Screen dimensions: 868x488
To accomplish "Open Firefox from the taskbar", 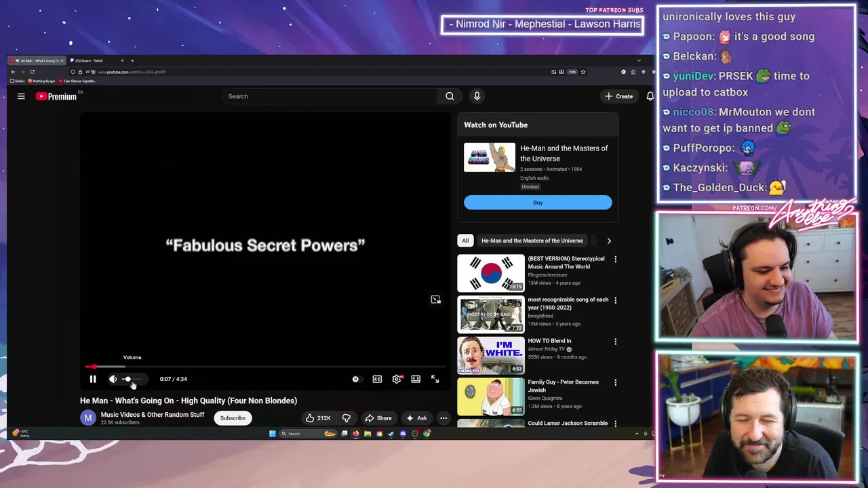I will pos(356,434).
